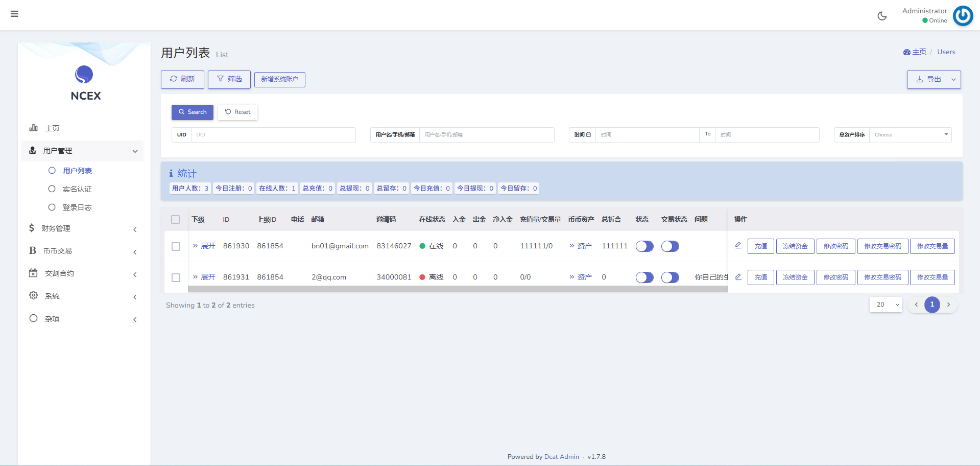Image resolution: width=980 pixels, height=466 pixels.
Task: Open 用户列表 in the sidebar
Action: tap(77, 171)
